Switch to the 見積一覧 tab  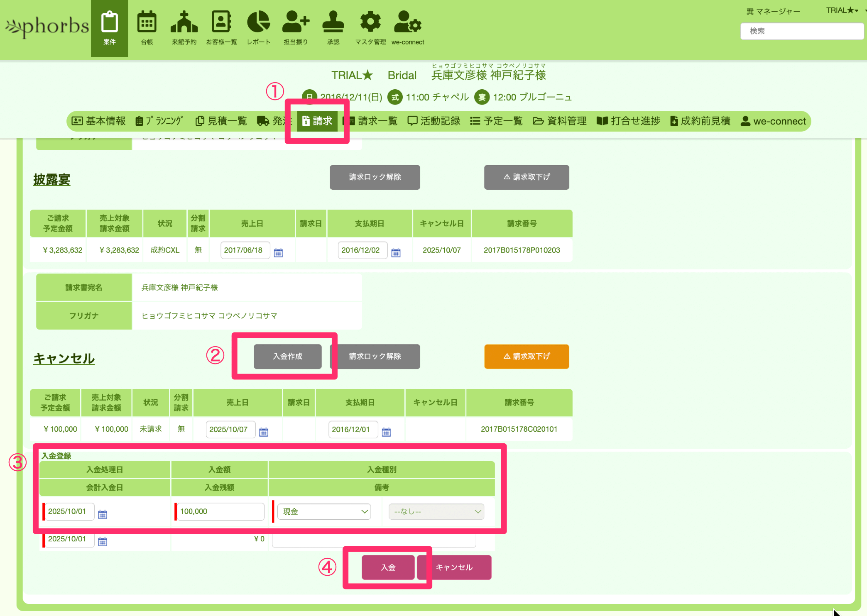click(x=221, y=121)
